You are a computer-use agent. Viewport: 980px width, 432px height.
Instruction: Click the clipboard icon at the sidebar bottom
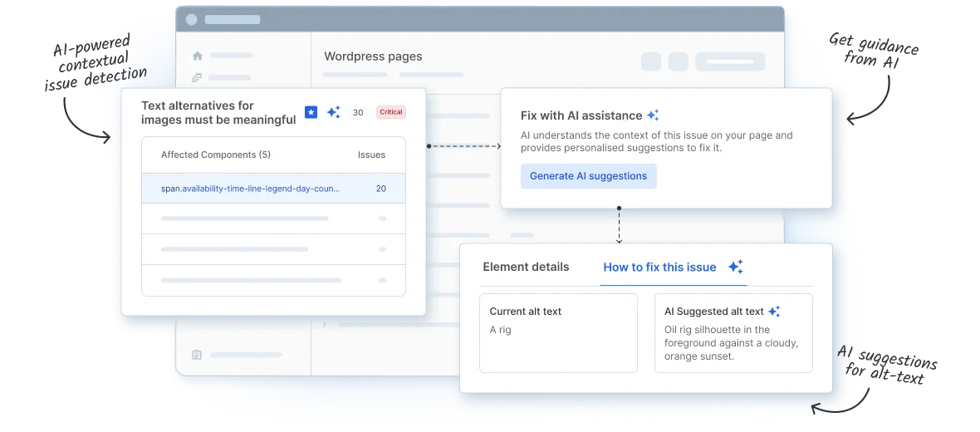click(x=197, y=355)
